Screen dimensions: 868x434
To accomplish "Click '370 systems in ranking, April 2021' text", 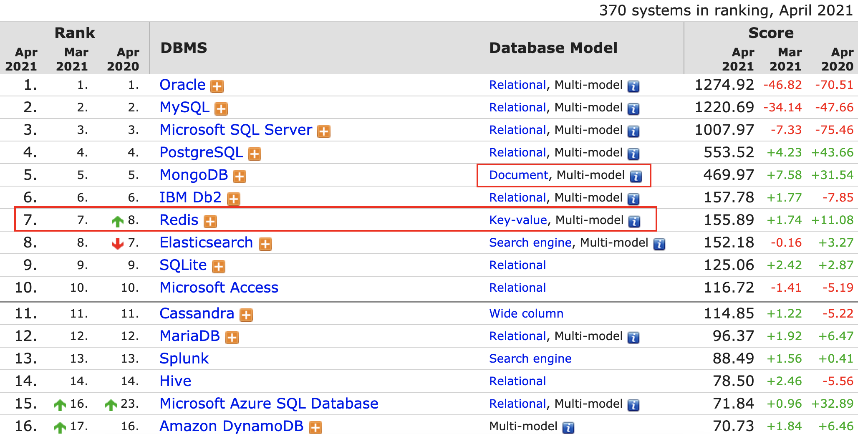I will point(726,10).
